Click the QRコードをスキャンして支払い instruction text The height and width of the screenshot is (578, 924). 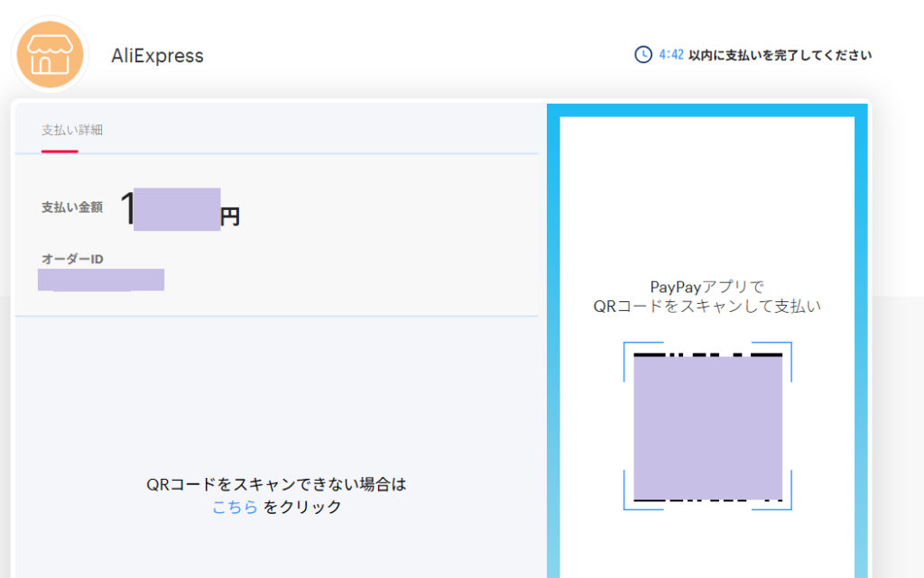(707, 307)
